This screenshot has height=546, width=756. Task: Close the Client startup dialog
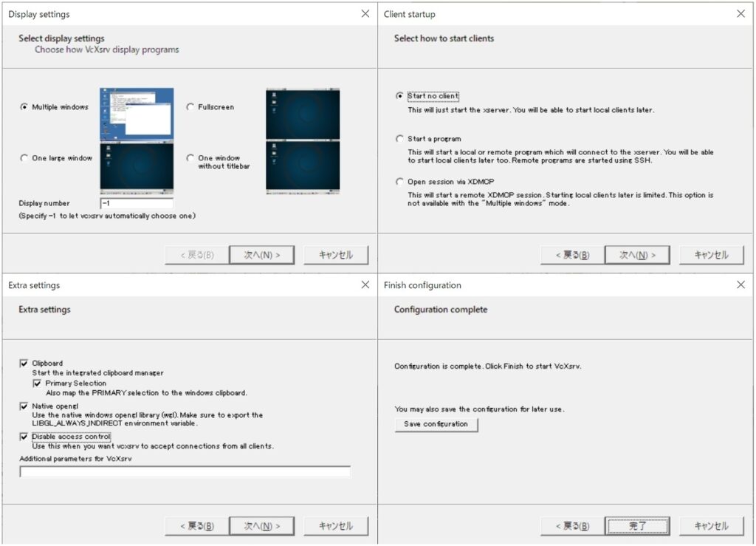tap(741, 13)
